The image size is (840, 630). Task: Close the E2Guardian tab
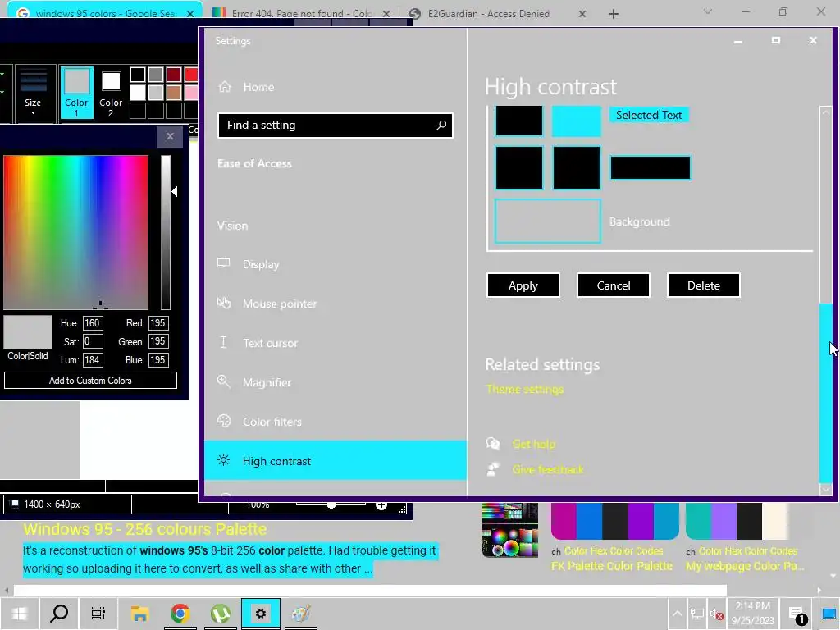coord(582,14)
